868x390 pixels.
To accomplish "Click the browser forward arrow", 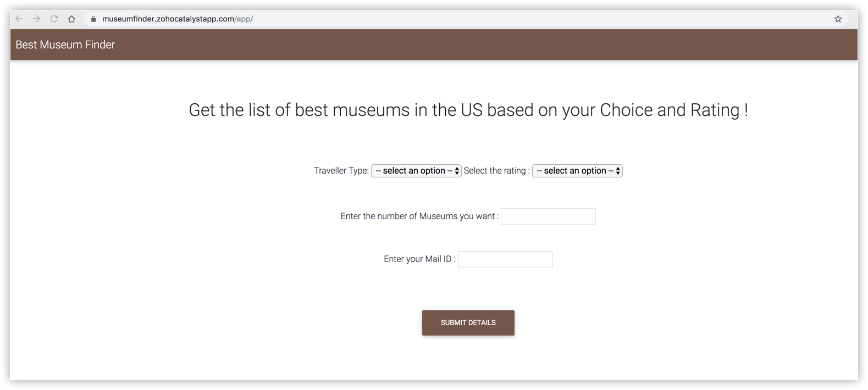I will coord(36,19).
